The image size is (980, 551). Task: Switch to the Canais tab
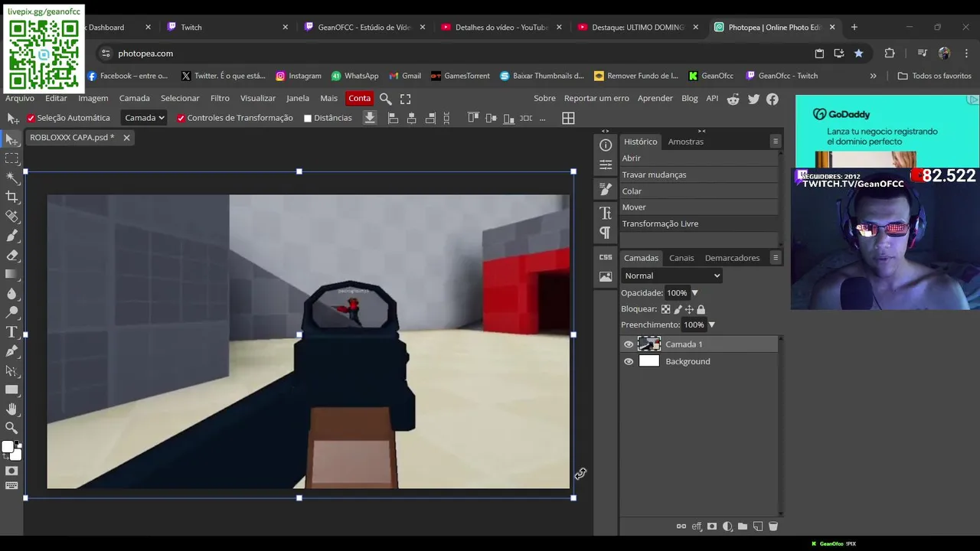[x=681, y=258]
